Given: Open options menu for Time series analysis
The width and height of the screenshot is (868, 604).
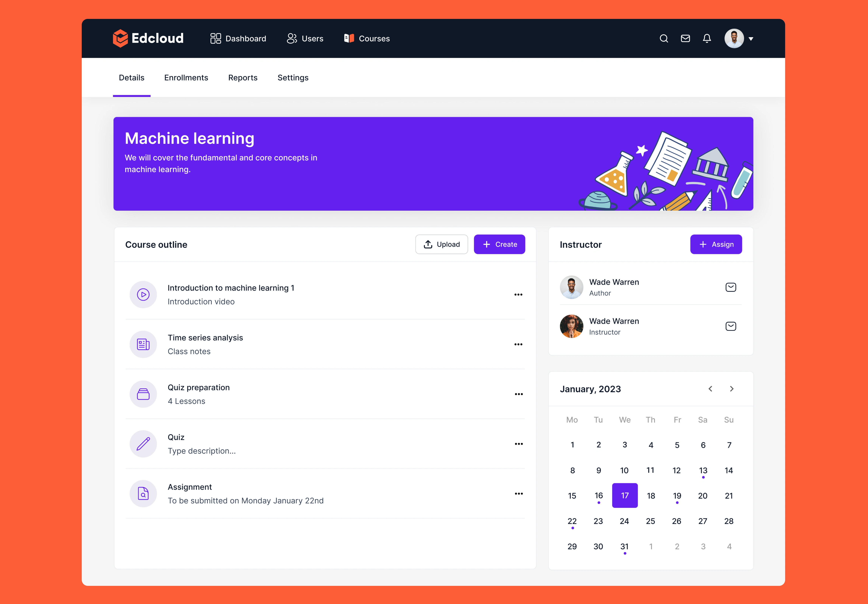Looking at the screenshot, I should pyautogui.click(x=518, y=345).
